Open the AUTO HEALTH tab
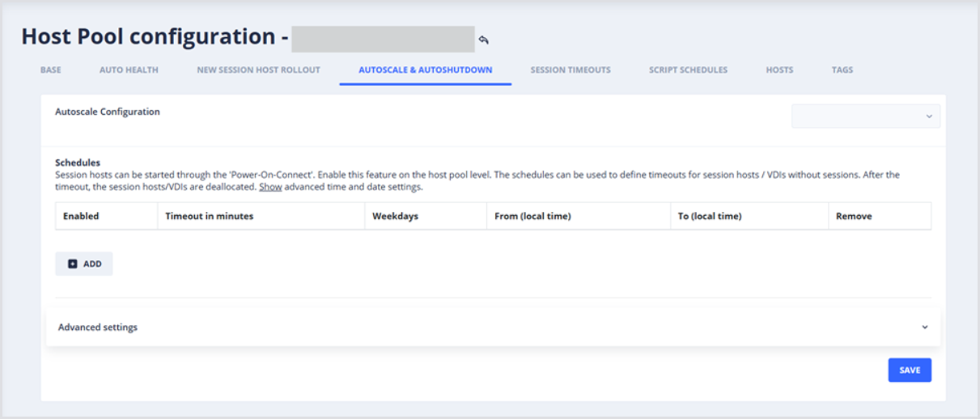This screenshot has height=419, width=980. click(x=129, y=70)
